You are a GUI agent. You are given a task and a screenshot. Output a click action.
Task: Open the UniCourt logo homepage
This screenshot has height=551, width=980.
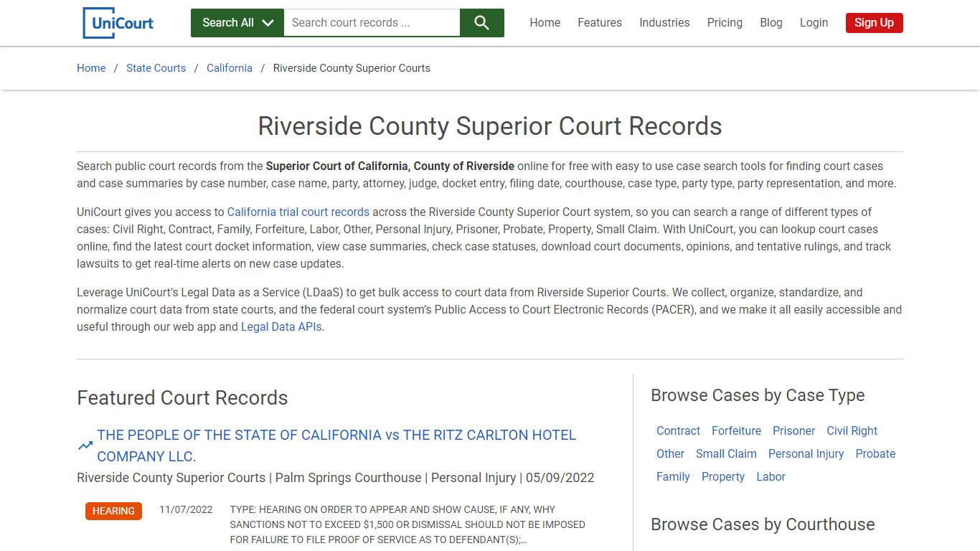coord(118,23)
